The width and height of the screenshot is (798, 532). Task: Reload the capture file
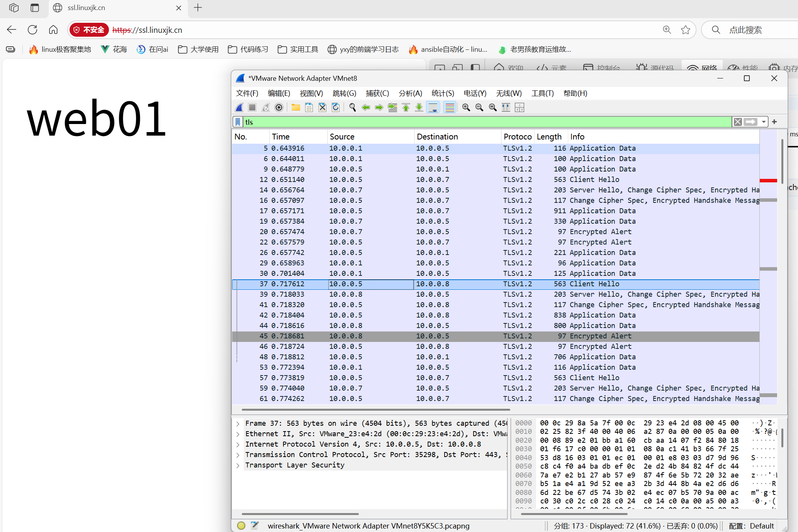pyautogui.click(x=336, y=107)
